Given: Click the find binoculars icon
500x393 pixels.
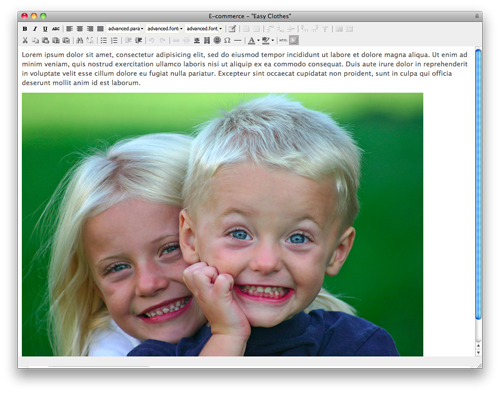Looking at the screenshot, I should (x=80, y=40).
